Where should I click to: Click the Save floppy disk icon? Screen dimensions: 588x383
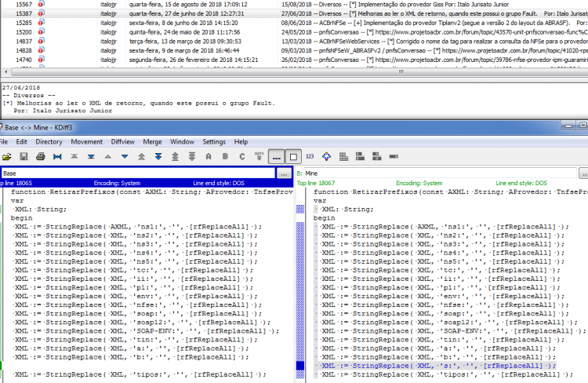(24, 157)
